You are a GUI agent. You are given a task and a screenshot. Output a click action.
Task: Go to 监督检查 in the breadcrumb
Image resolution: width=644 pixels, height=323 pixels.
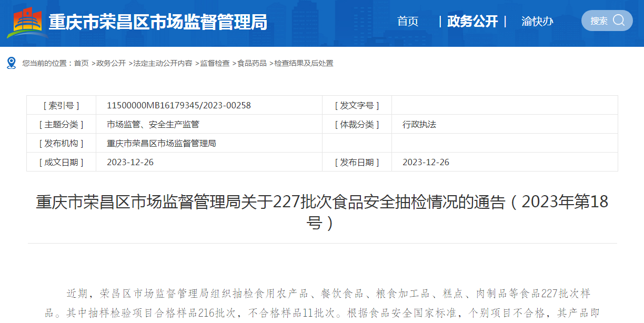215,63
